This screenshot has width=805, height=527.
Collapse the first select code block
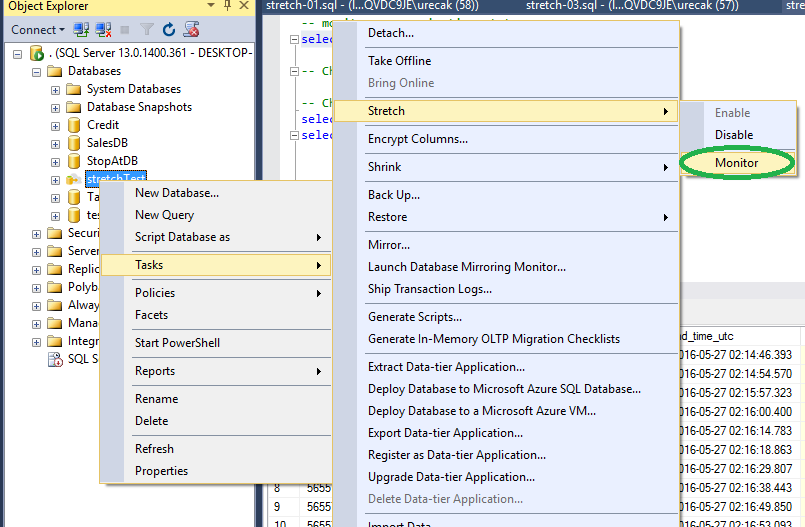(x=294, y=39)
